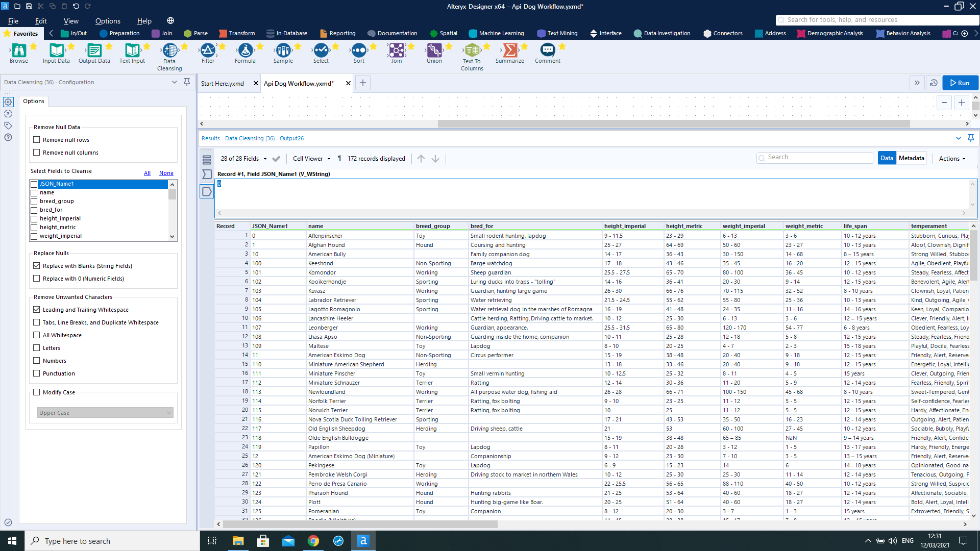Toggle Replace with Blanks (String Fields)
980x551 pixels.
tap(37, 266)
